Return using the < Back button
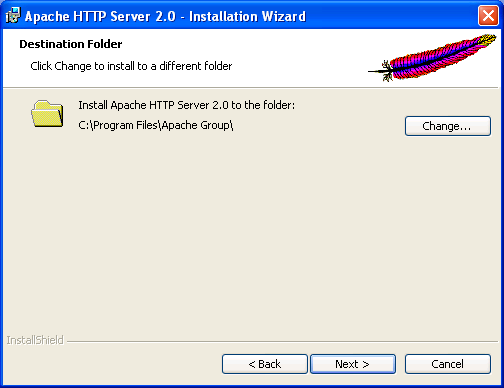The height and width of the screenshot is (388, 504). pos(265,364)
